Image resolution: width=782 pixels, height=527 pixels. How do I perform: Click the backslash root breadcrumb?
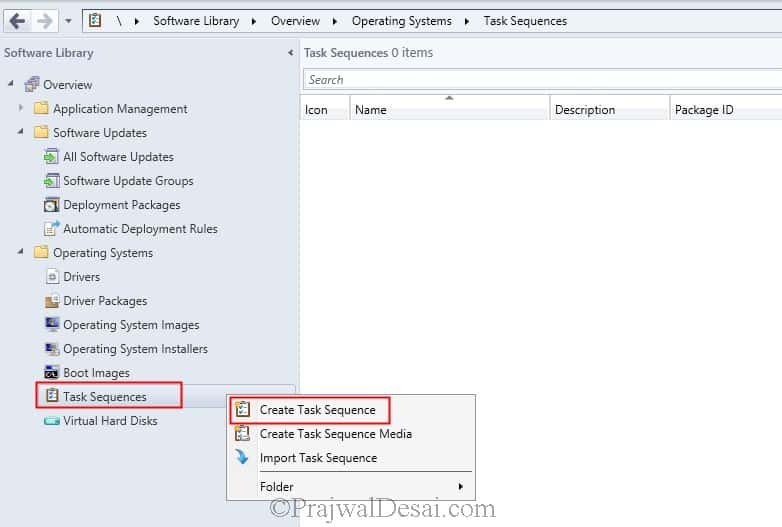coord(119,21)
